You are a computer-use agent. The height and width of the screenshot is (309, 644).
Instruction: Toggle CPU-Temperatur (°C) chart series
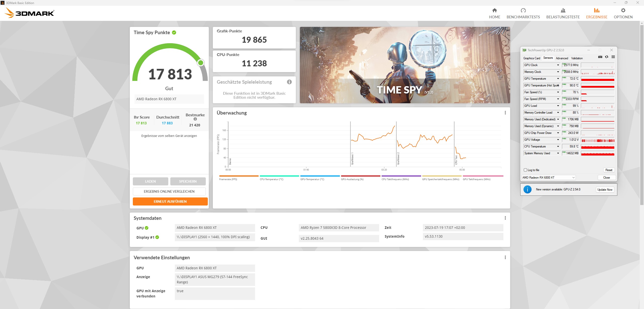tap(279, 178)
